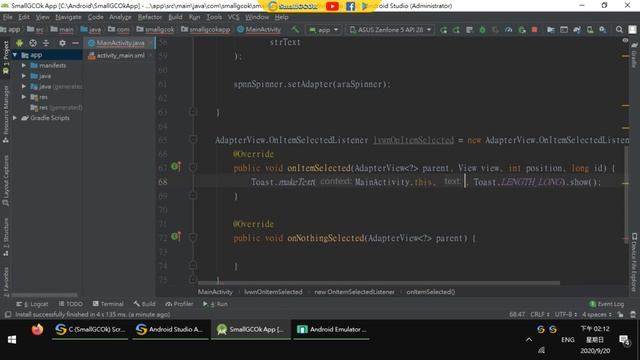Viewport: 640px width, 360px height.
Task: Collapse the app module tree node
Action: 15,55
